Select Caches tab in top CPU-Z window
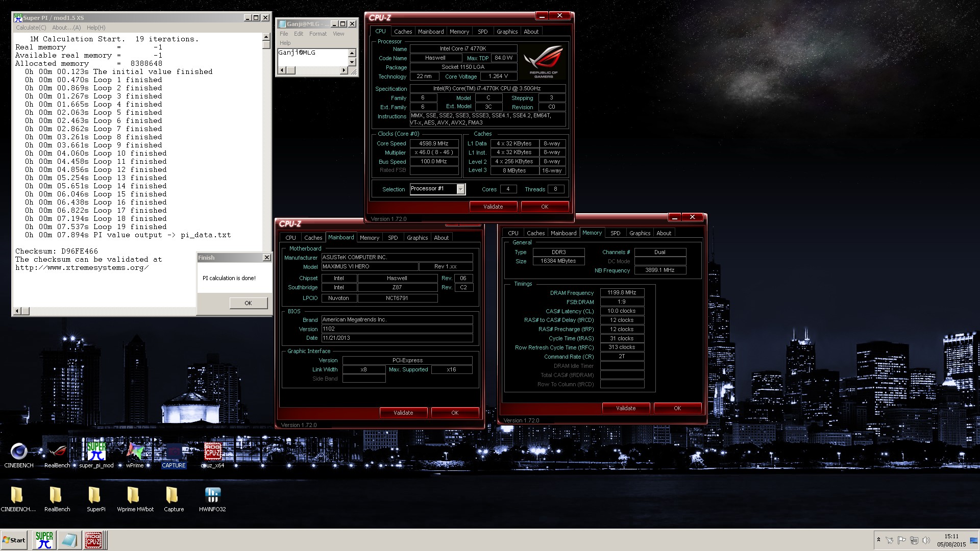 point(403,32)
